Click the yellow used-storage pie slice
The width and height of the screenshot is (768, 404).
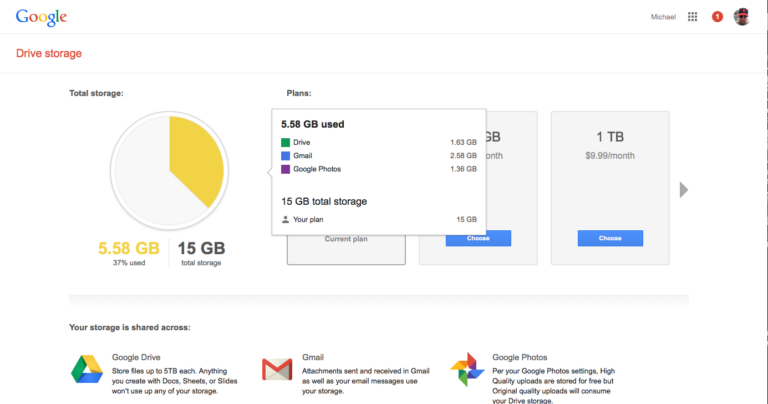tap(196, 158)
